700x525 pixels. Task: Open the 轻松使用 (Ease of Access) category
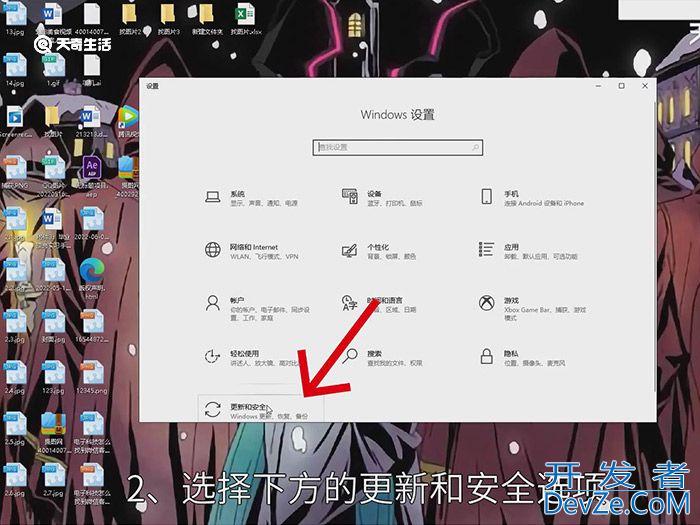point(250,358)
